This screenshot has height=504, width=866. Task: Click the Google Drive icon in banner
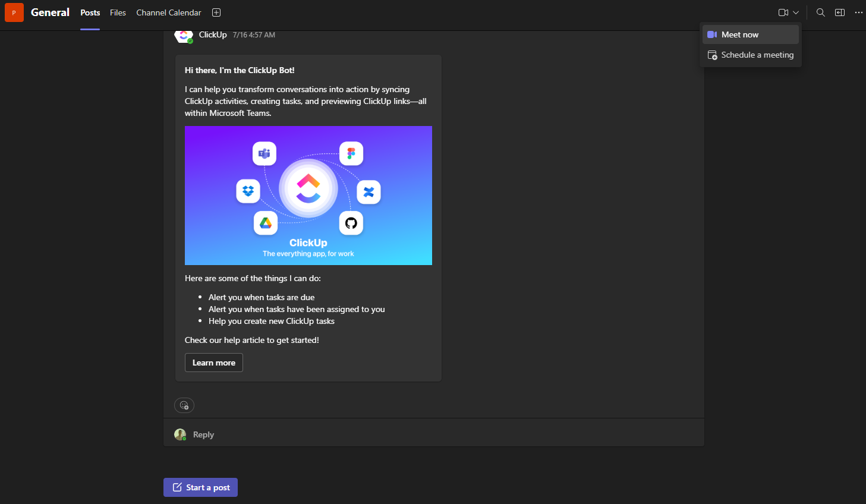(x=266, y=223)
